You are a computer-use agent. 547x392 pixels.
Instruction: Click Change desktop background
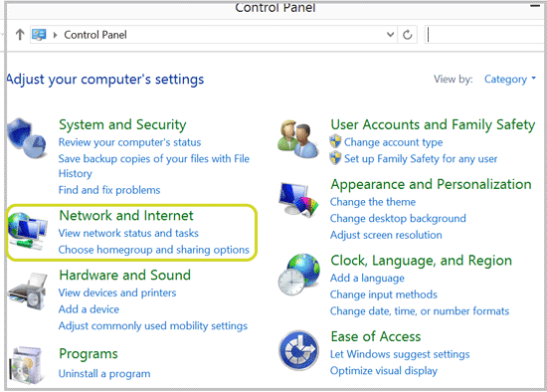click(x=398, y=219)
